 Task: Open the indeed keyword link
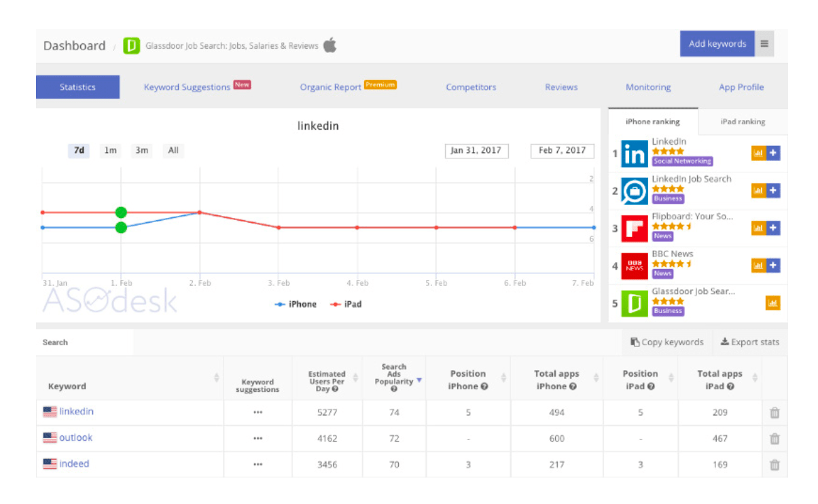pyautogui.click(x=74, y=465)
